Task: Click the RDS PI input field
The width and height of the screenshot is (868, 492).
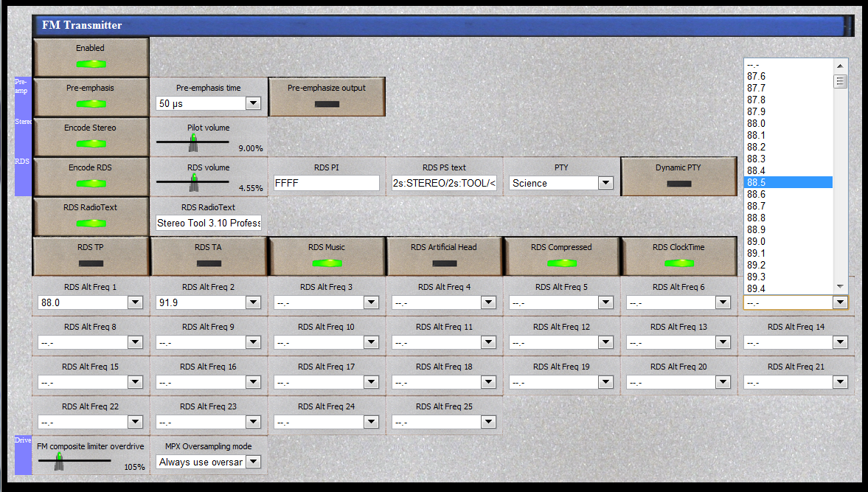Action: tap(327, 183)
